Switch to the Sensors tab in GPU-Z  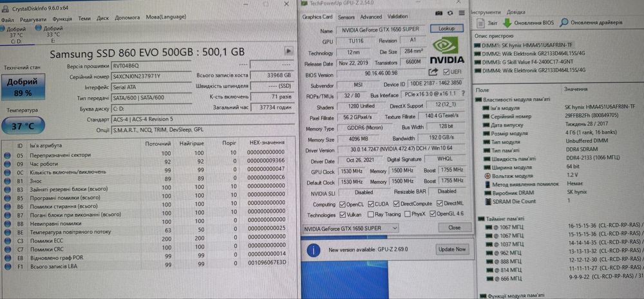point(346,17)
